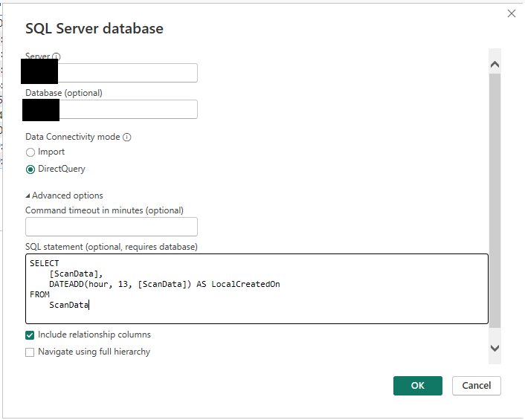Select the DirectQuery radio button

[x=30, y=169]
